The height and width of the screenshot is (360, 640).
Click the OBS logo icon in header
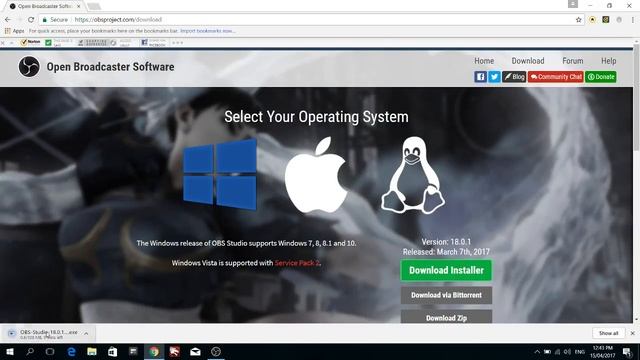29,67
